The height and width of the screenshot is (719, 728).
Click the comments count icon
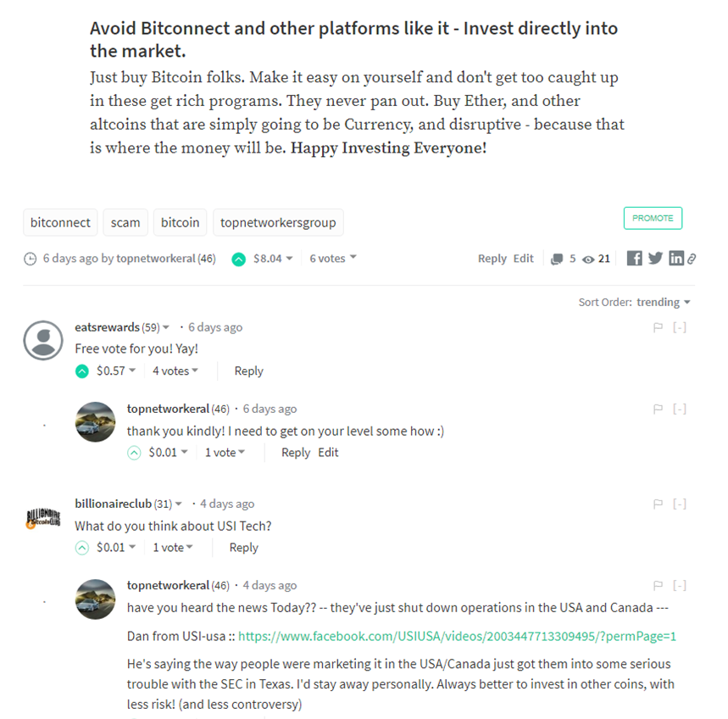point(557,259)
